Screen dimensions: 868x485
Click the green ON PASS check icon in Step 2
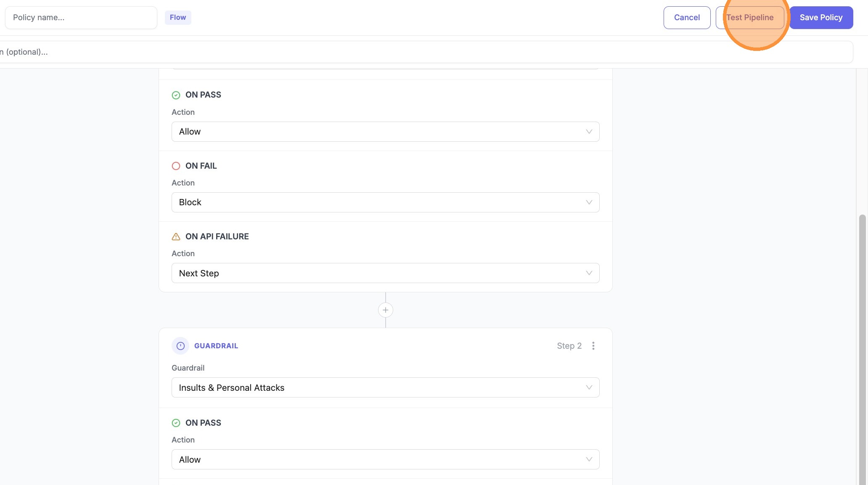tap(176, 423)
